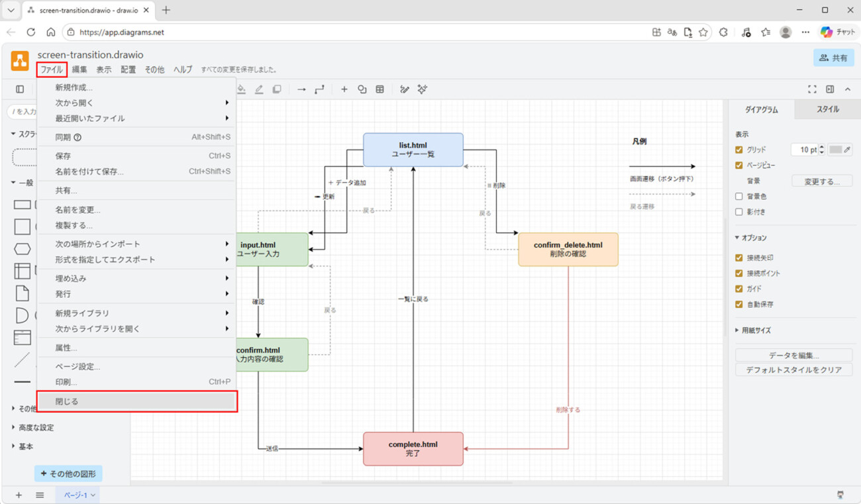Viewport: 861px width, 504px height.
Task: Expand the 高度な設定 shapes category
Action: [36, 428]
